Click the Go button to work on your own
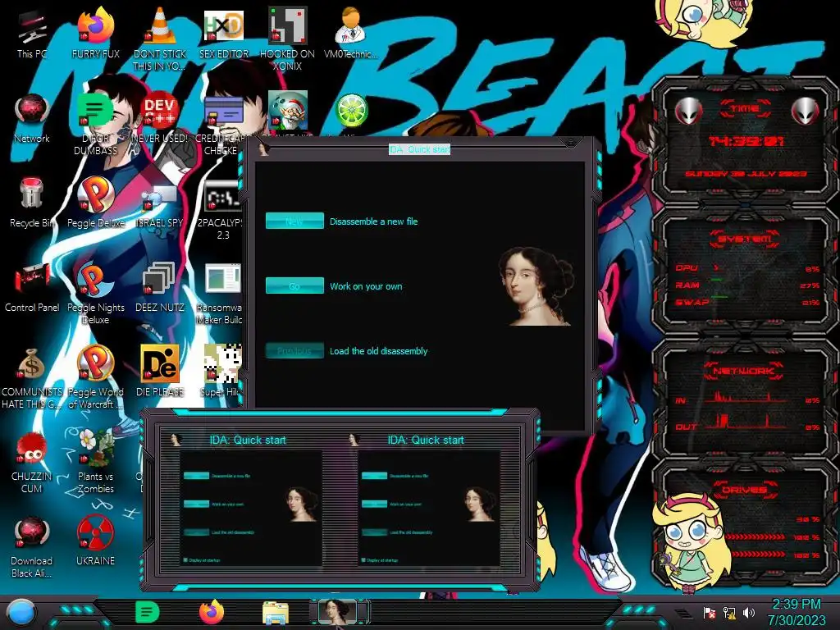 (x=294, y=285)
